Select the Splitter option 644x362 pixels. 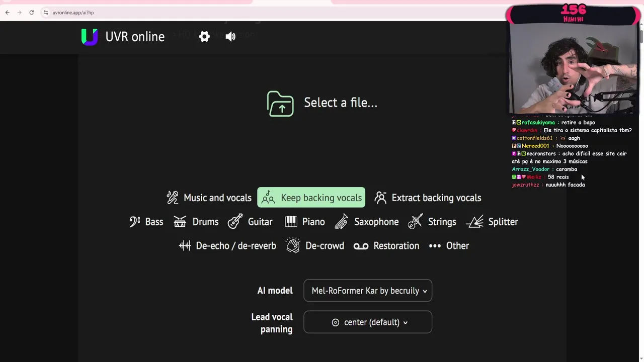(492, 222)
